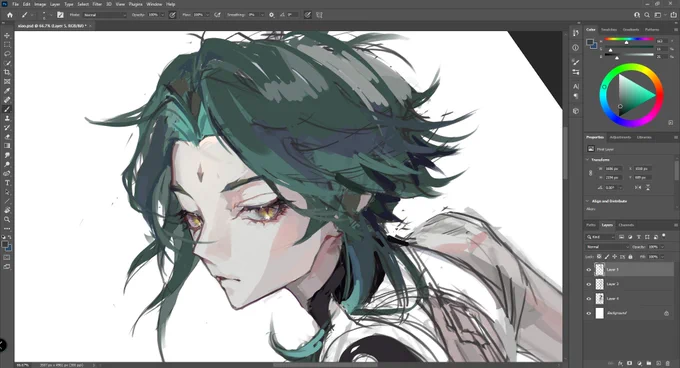Image resolution: width=680 pixels, height=368 pixels.
Task: Add layer mask icon at Layers bottom
Action: pos(630,363)
